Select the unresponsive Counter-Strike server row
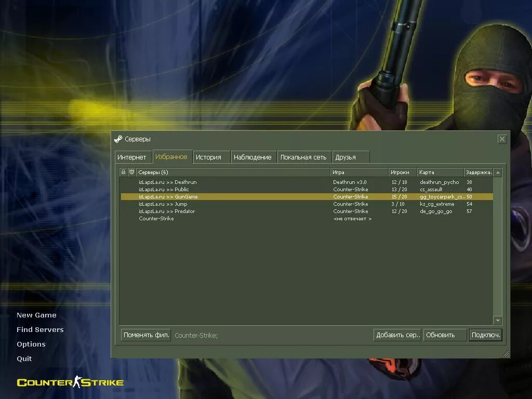 pyautogui.click(x=307, y=219)
